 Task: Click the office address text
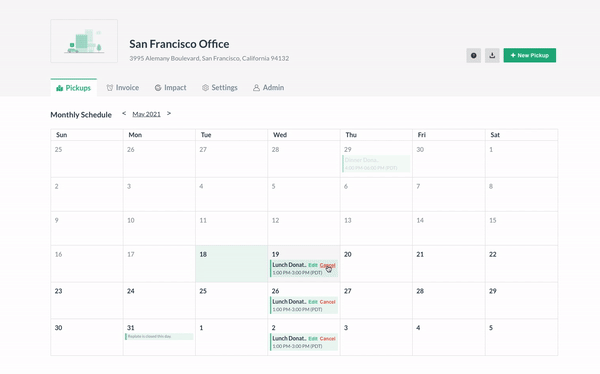(x=209, y=58)
